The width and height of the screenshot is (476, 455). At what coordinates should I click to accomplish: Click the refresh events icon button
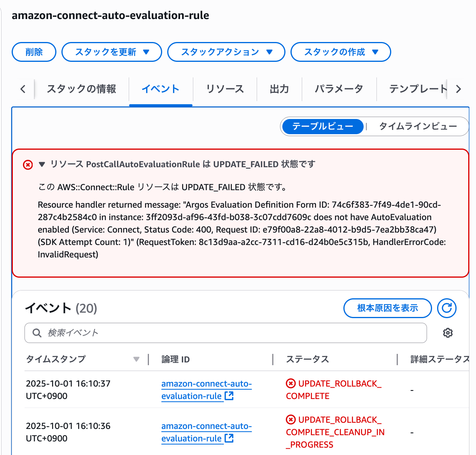[x=446, y=308]
